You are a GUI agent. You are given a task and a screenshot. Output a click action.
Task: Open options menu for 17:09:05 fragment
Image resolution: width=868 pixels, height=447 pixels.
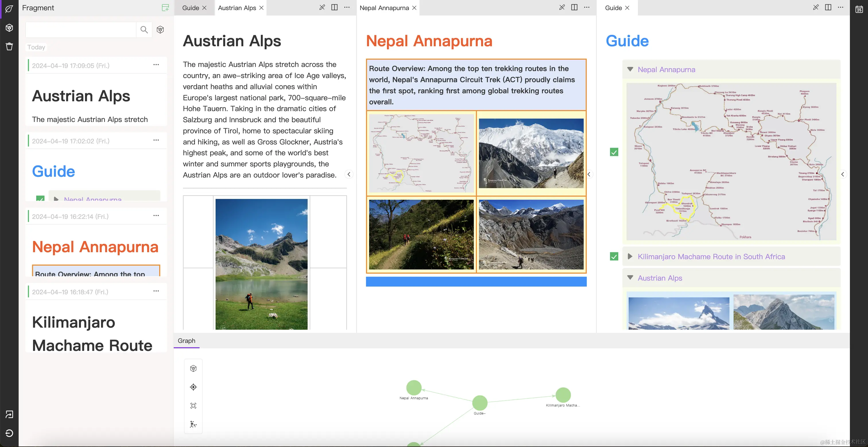tap(156, 65)
